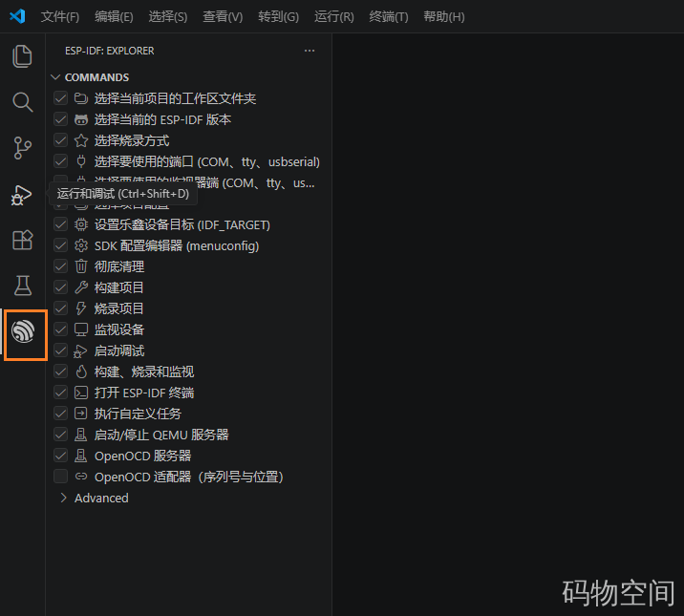Screen dimensions: 684x616
Task: Click the gear icon for SDK 配置编辑器
Action: click(80, 245)
